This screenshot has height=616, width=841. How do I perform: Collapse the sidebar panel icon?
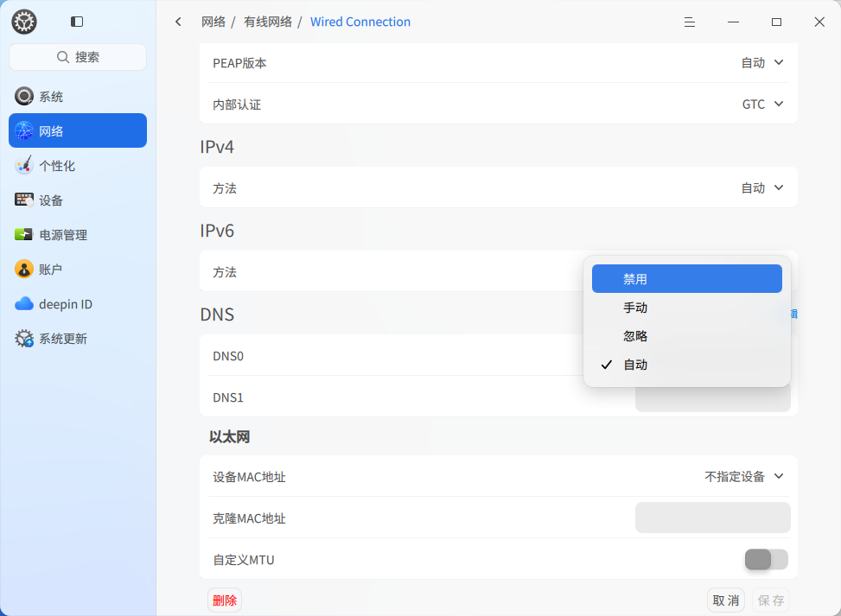pos(77,22)
